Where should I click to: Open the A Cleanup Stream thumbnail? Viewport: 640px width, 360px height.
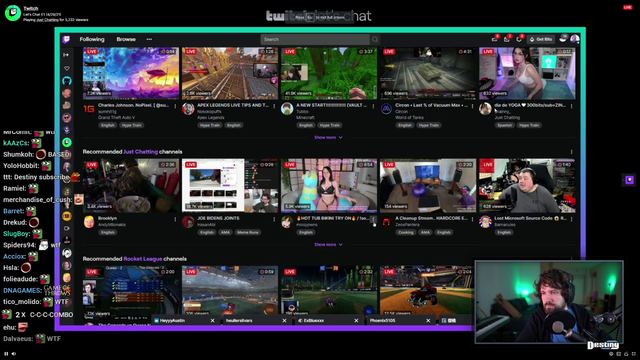coord(428,186)
